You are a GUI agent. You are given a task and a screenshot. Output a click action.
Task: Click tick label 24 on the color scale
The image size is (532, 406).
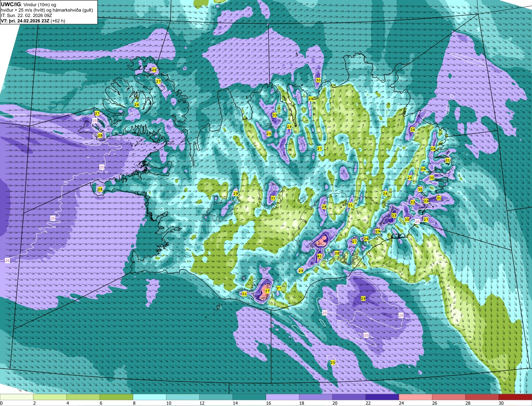click(401, 403)
